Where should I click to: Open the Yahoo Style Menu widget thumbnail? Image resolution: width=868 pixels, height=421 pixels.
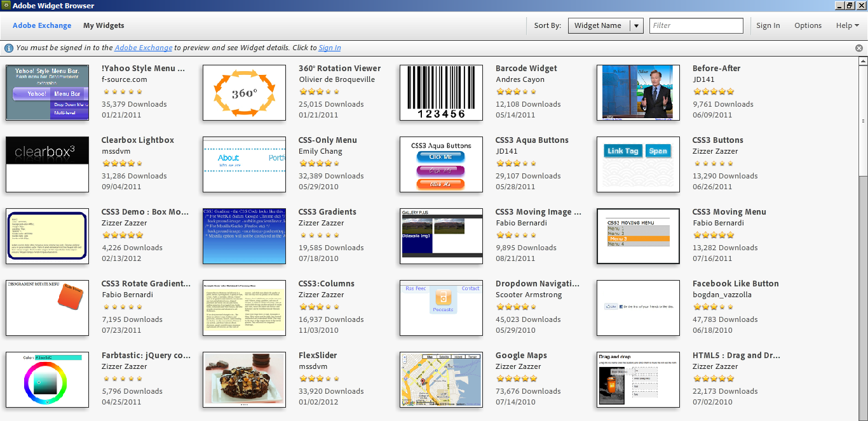[48, 93]
